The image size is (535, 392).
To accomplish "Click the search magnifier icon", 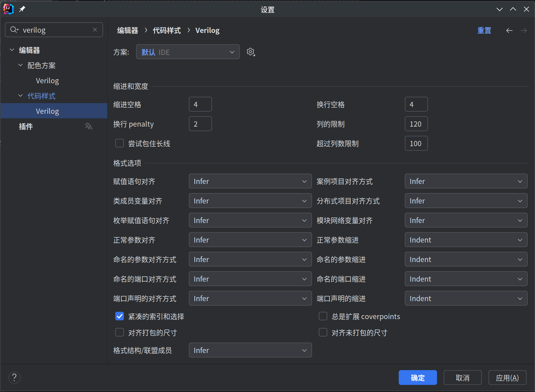I will click(14, 30).
